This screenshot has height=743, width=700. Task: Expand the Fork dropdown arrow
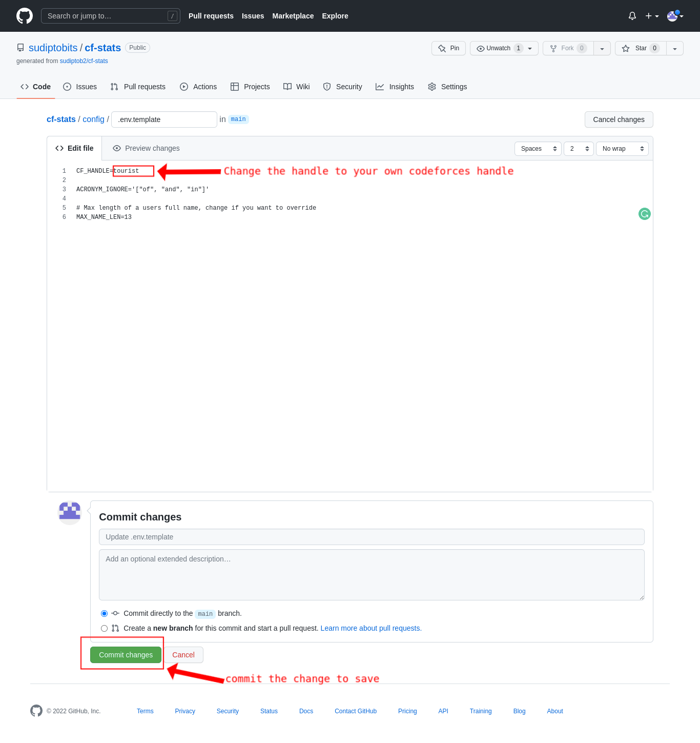coord(602,48)
